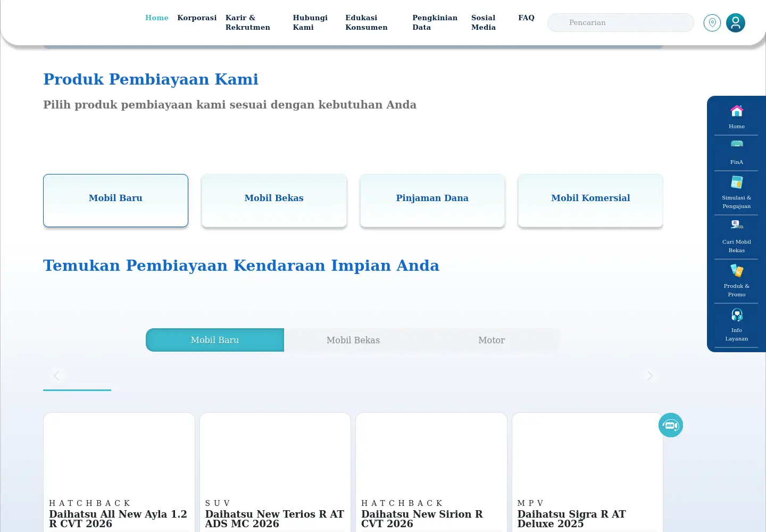766x532 pixels.
Task: Switch to the Mobil Bekas vehicle tab
Action: [x=353, y=340]
